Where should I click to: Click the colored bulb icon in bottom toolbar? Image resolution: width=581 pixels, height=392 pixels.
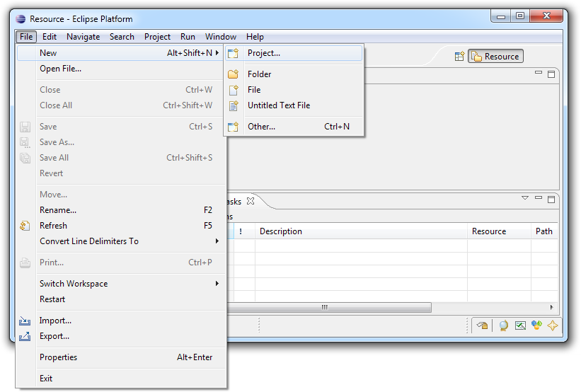pos(536,325)
